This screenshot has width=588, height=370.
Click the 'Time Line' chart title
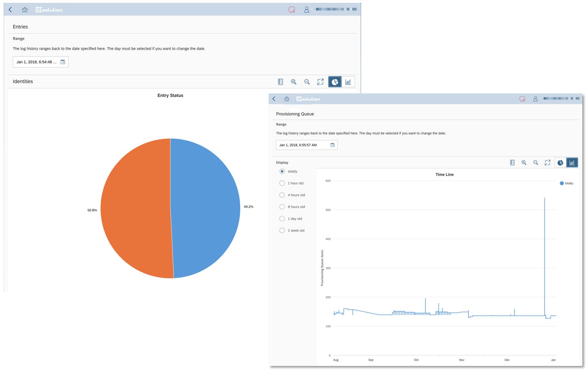pyautogui.click(x=445, y=175)
